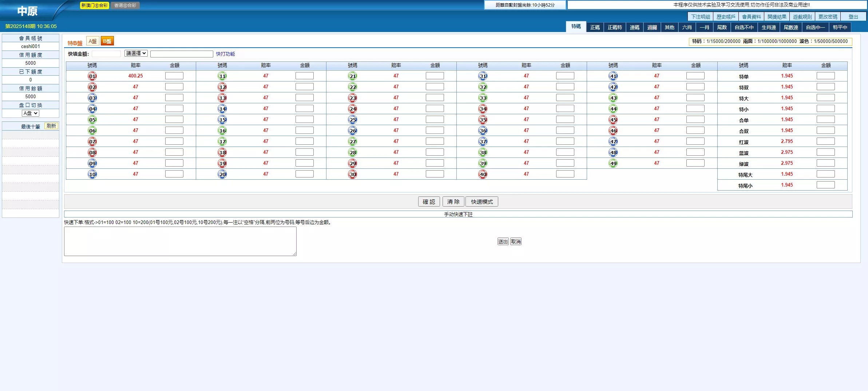Click the green ball number 49

click(x=613, y=163)
